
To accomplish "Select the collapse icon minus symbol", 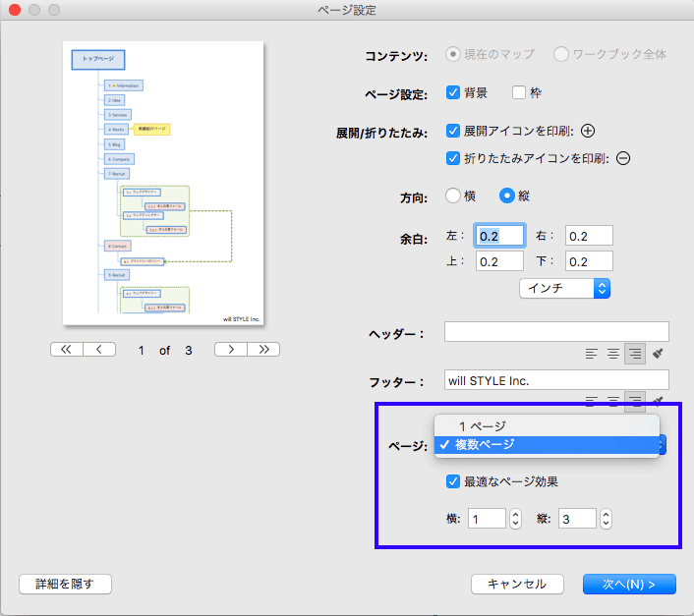I will click(x=623, y=158).
